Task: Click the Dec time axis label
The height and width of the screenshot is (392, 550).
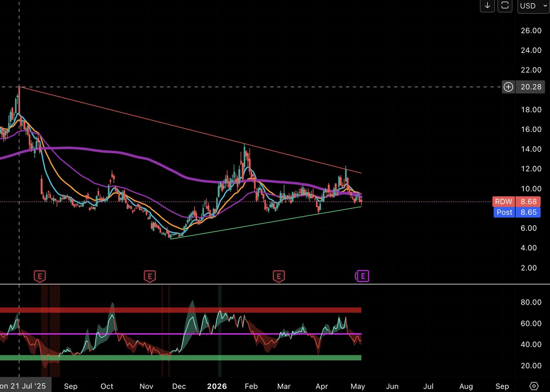Action: [x=179, y=386]
